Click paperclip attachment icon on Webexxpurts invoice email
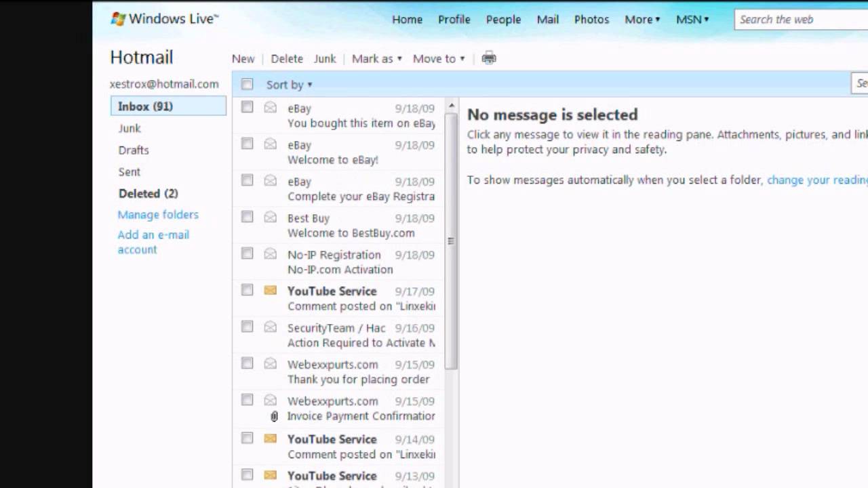Image resolution: width=868 pixels, height=488 pixels. pyautogui.click(x=274, y=416)
